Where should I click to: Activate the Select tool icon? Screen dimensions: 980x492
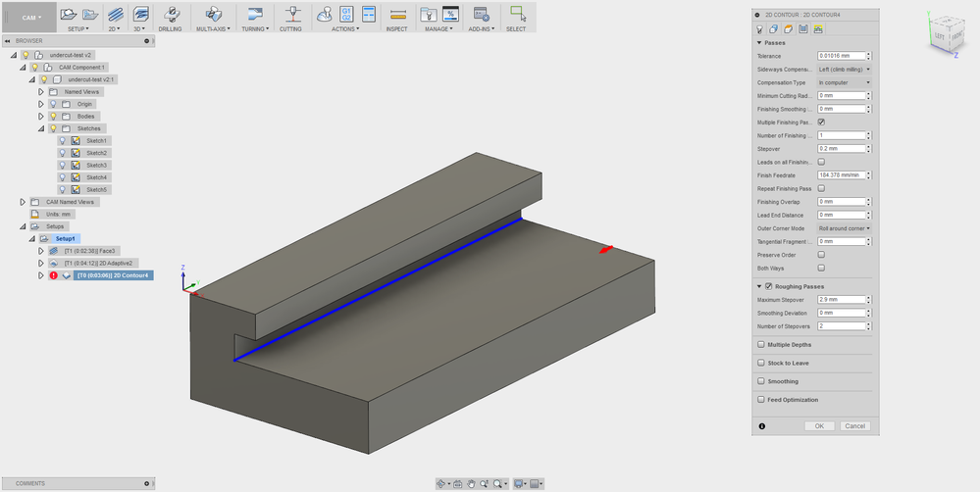click(x=517, y=14)
